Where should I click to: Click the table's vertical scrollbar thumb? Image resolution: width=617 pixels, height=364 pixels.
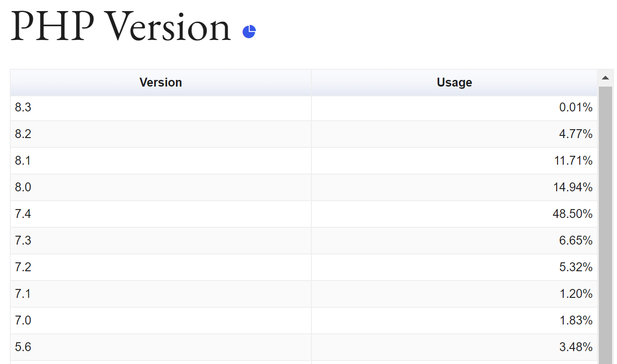click(605, 222)
